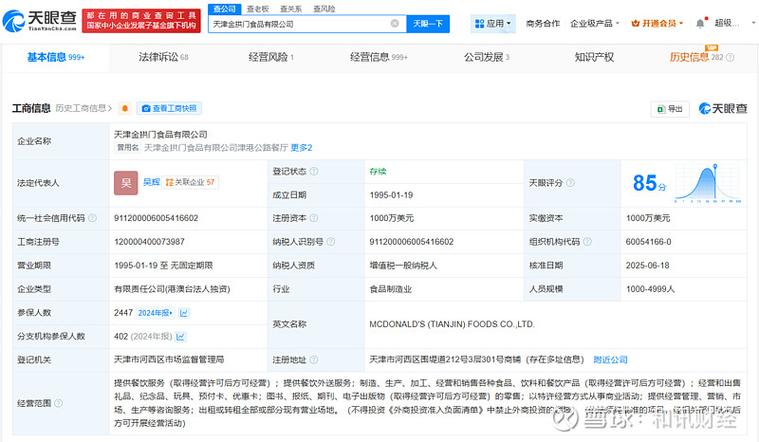Click the notification bell icon in header
The height and width of the screenshot is (442, 759).
click(x=700, y=23)
